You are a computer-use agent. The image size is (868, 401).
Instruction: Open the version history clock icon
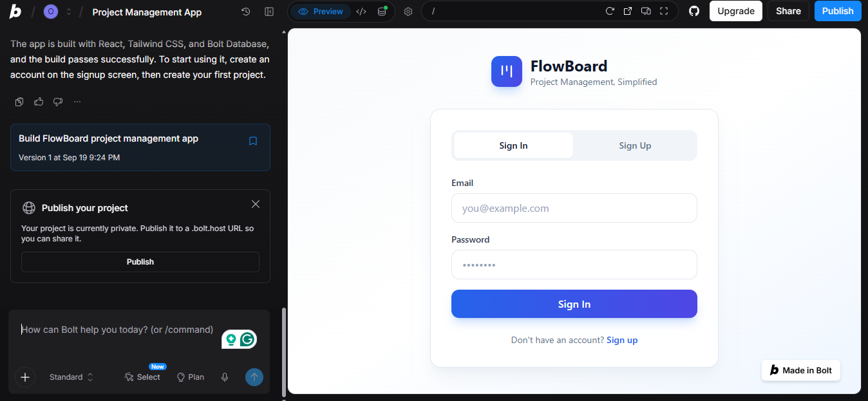tap(245, 12)
